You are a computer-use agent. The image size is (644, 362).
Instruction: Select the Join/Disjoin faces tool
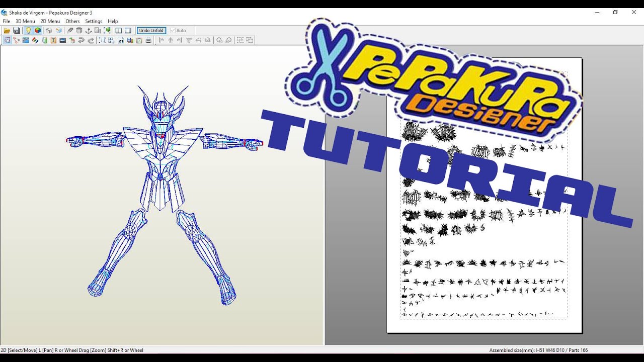(16, 40)
